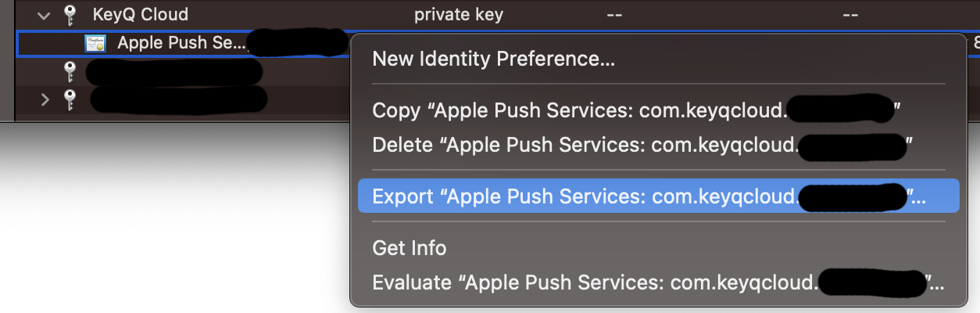Collapse the KeyQ Cloud disclosure arrow
The width and height of the screenshot is (980, 313).
[x=45, y=14]
